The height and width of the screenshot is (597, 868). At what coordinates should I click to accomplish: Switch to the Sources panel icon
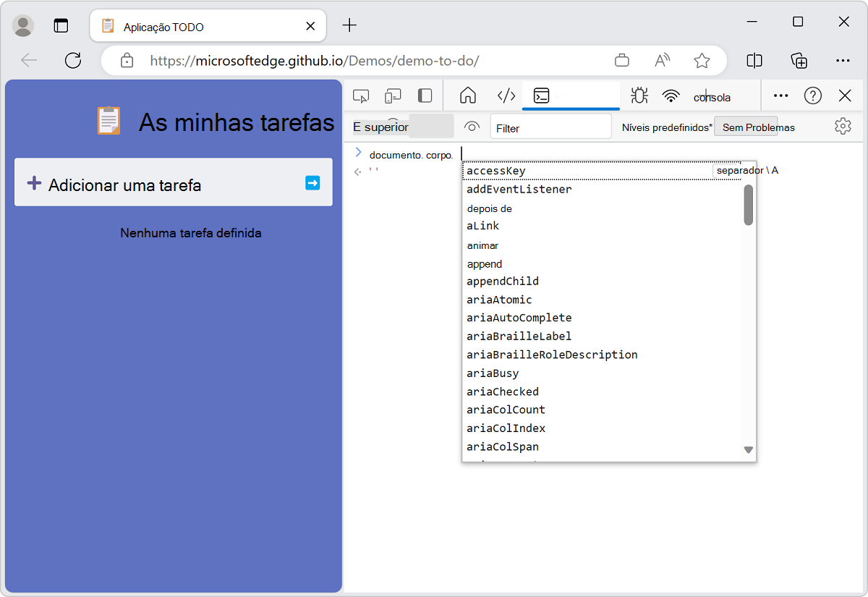(x=506, y=95)
